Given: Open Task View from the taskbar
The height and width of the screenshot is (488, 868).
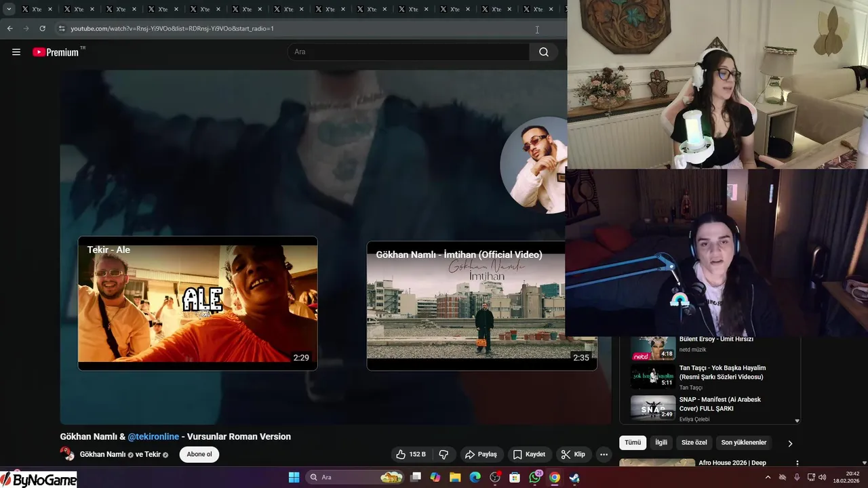Looking at the screenshot, I should pos(416,477).
